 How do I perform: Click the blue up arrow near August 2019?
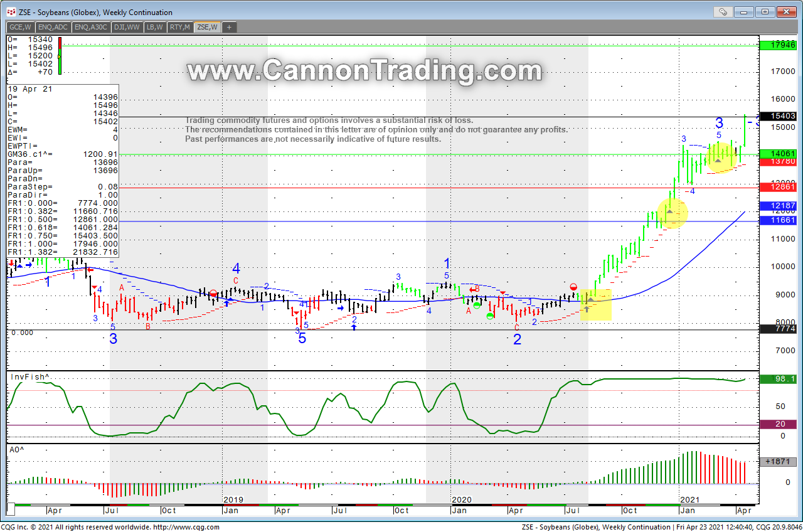point(354,327)
